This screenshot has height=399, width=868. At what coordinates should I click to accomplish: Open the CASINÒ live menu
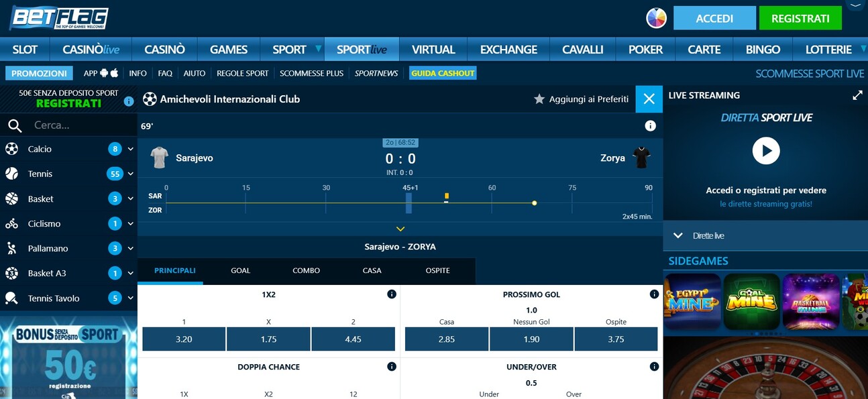pos(91,49)
